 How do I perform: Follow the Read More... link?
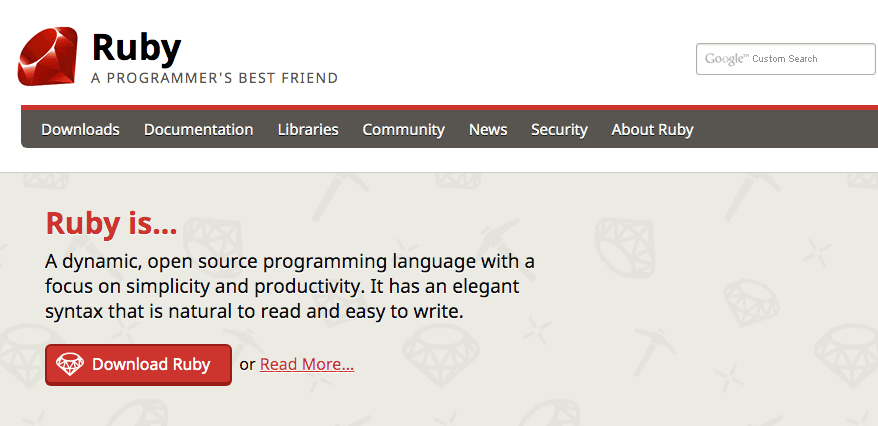pyautogui.click(x=307, y=364)
